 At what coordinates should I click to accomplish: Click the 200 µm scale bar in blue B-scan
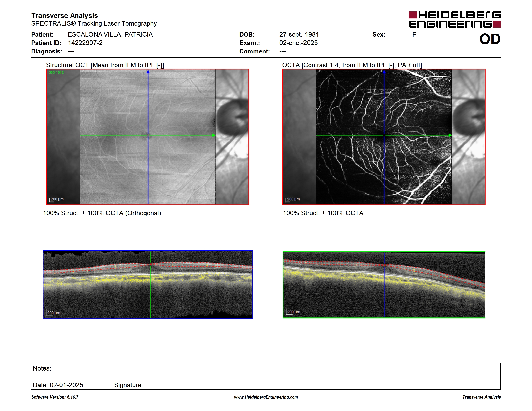pyautogui.click(x=53, y=313)
